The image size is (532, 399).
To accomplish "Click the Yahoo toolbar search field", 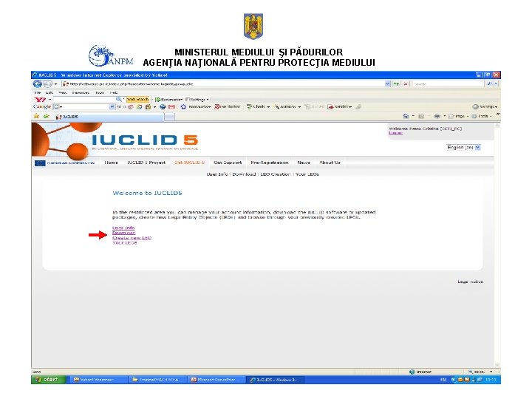I will coord(83,100).
